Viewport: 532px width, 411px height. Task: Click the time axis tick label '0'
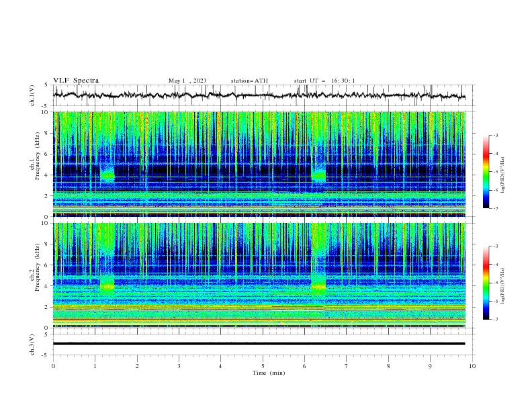(53, 366)
